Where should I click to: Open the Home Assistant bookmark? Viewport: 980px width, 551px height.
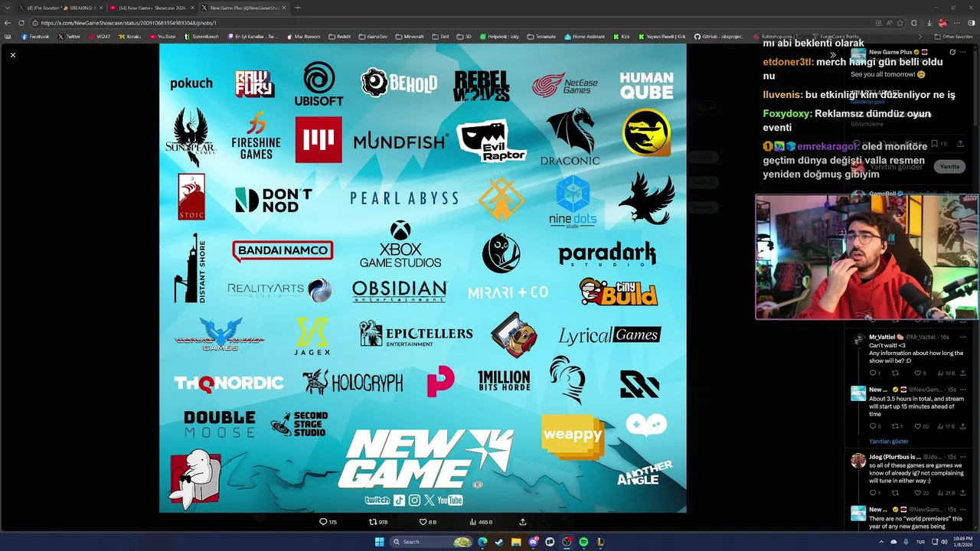tap(585, 37)
